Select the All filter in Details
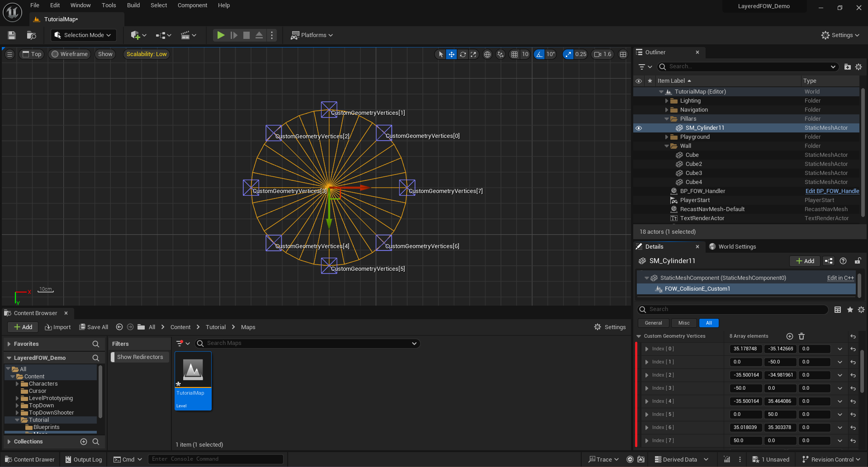 (709, 323)
